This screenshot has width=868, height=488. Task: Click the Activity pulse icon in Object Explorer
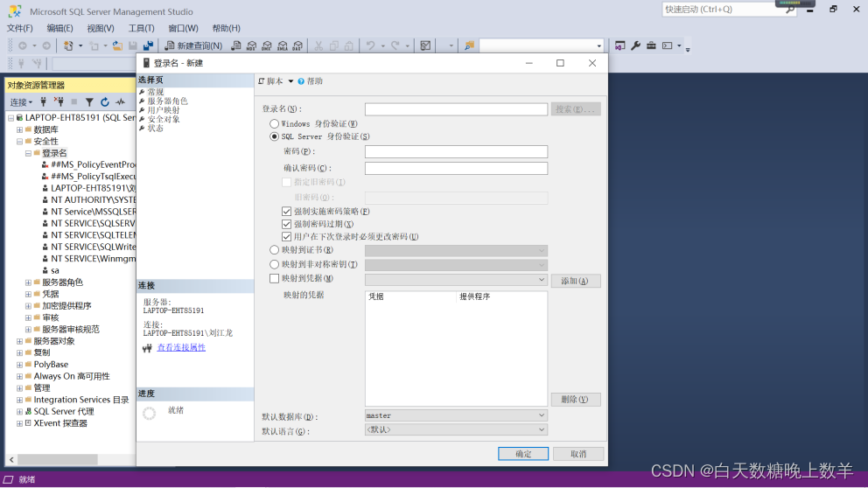120,101
